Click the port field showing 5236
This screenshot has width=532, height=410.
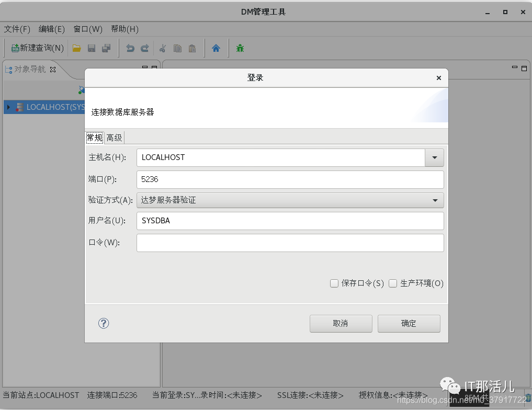pos(290,179)
